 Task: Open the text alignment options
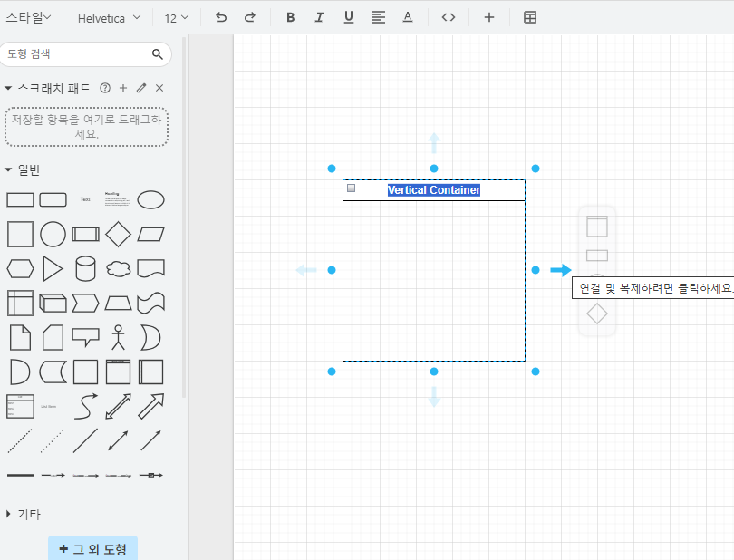point(378,18)
